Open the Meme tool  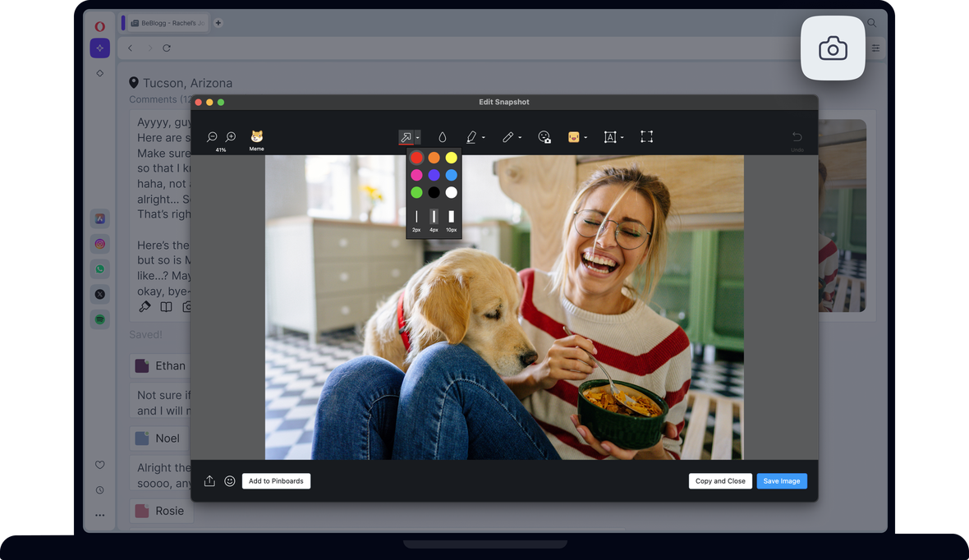click(256, 140)
